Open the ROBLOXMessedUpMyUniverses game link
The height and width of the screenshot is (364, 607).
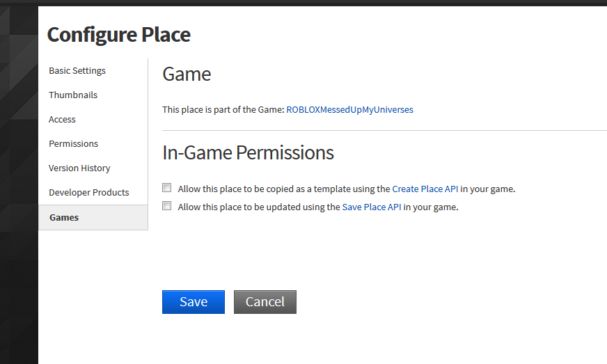click(349, 109)
